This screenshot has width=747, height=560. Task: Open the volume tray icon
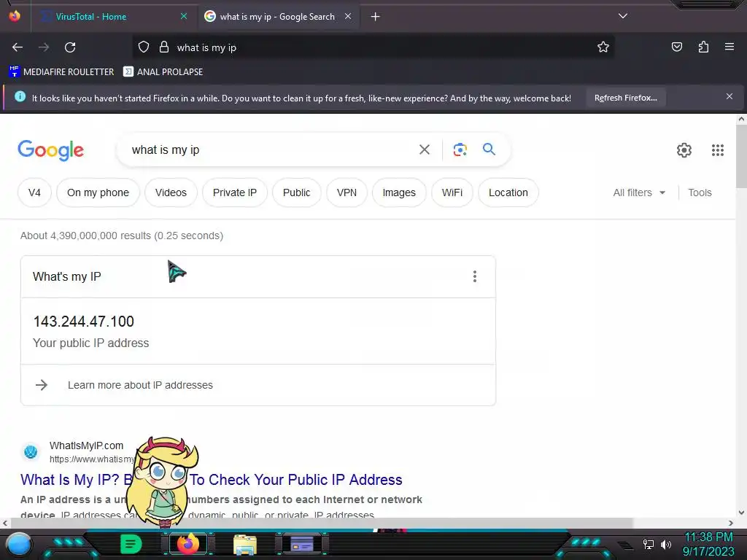(x=666, y=544)
